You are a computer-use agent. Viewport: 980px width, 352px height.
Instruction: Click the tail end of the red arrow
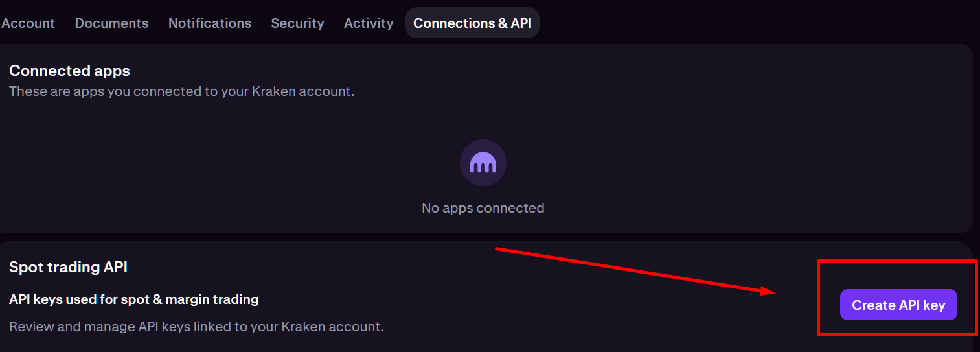point(497,248)
